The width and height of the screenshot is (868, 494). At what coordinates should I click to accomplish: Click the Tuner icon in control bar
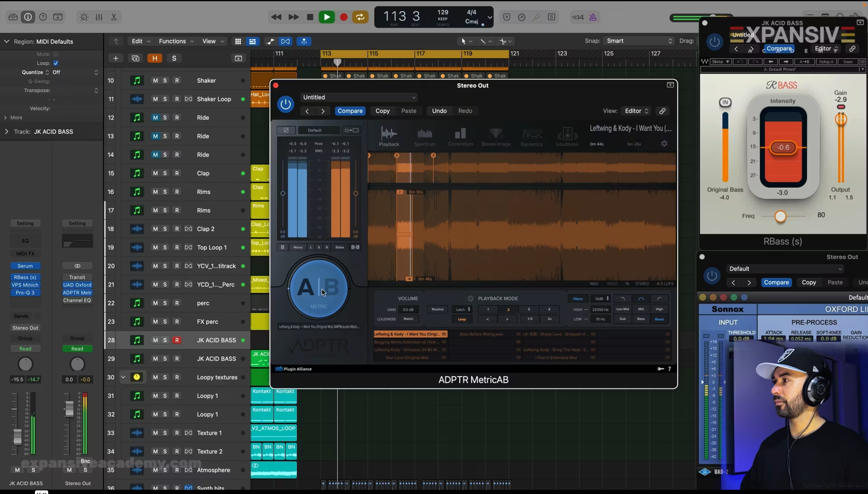point(536,17)
